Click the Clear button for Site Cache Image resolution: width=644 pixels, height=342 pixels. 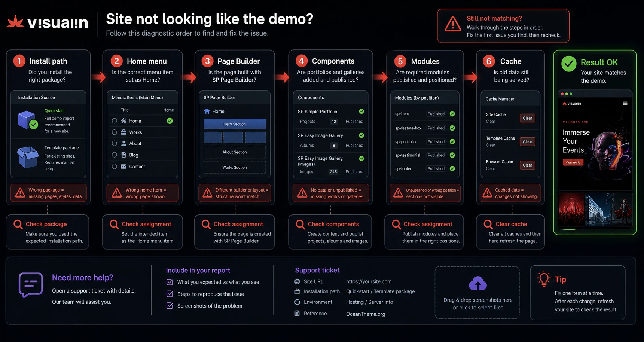point(527,118)
